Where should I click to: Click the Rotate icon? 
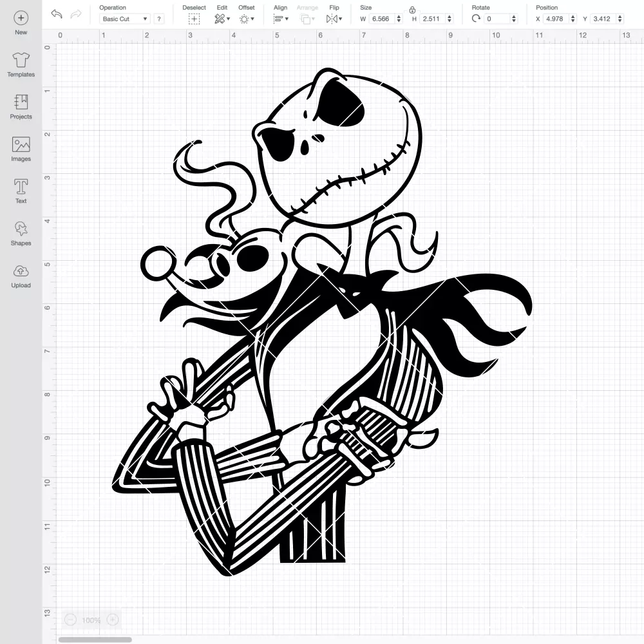(476, 19)
